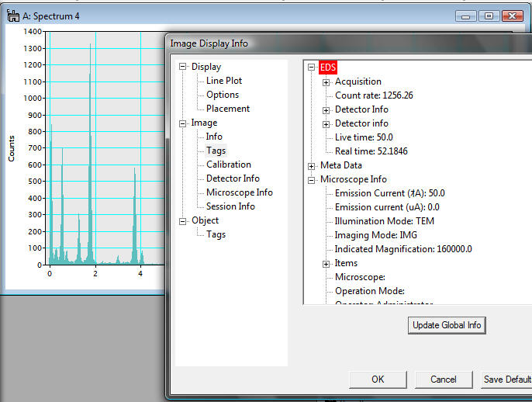Open the Session Info page
Screen dimensions: 532x402
pos(230,206)
